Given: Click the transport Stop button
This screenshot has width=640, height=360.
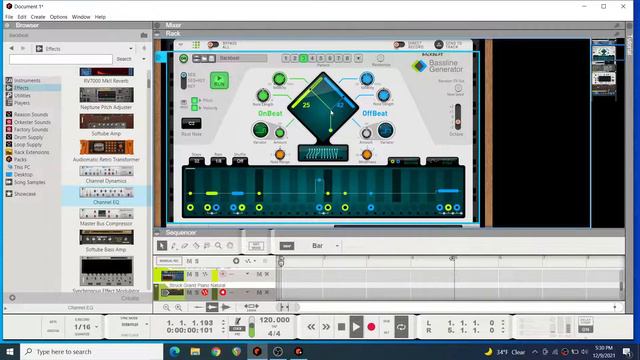Looking at the screenshot, I should coord(341,327).
